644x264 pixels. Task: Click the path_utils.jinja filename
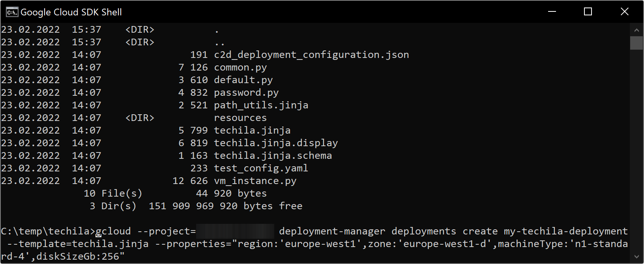tap(261, 105)
